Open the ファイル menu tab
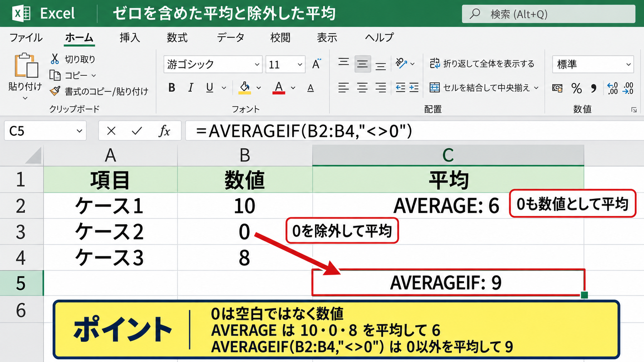The image size is (644, 362). (26, 37)
